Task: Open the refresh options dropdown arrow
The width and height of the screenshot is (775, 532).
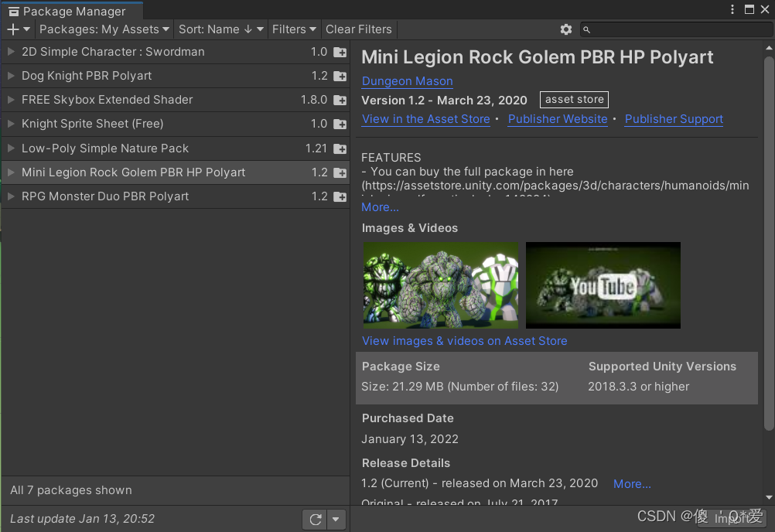Action: pos(336,519)
